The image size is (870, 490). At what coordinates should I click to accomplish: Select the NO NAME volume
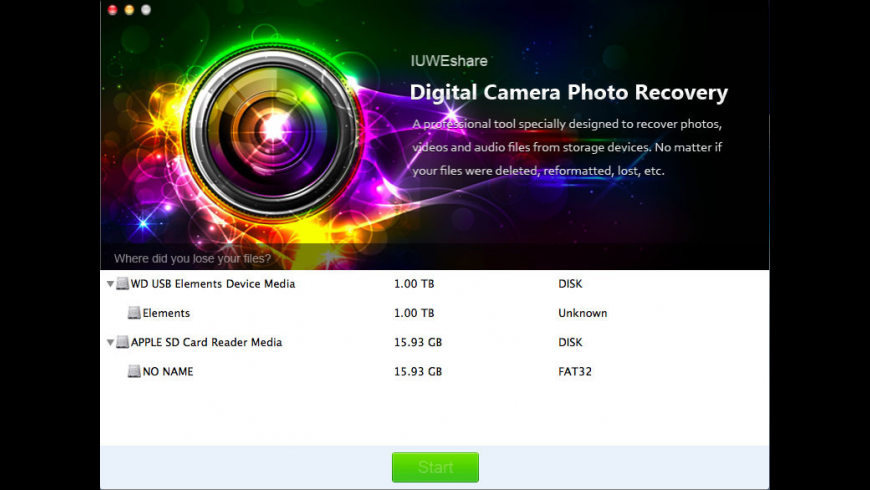(434, 371)
